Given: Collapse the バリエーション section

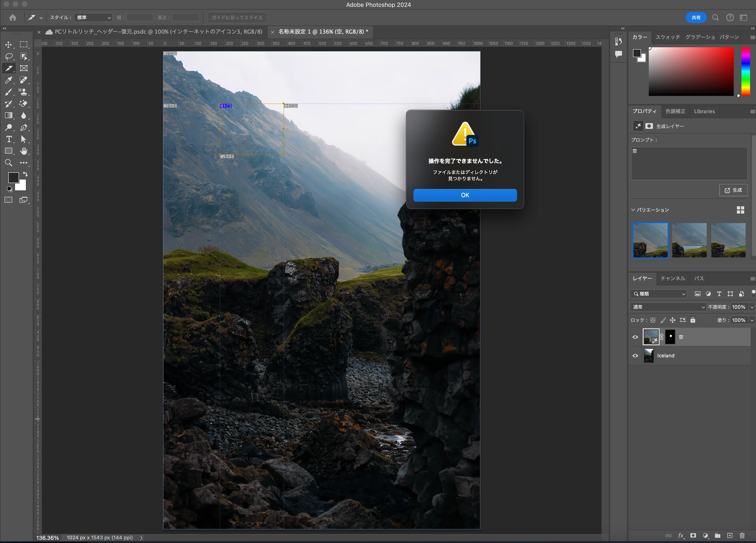Looking at the screenshot, I should coord(633,210).
